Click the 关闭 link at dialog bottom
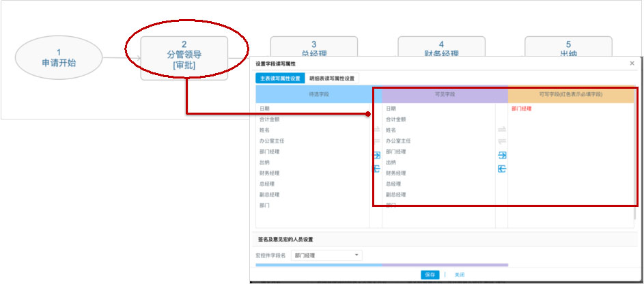 point(460,274)
